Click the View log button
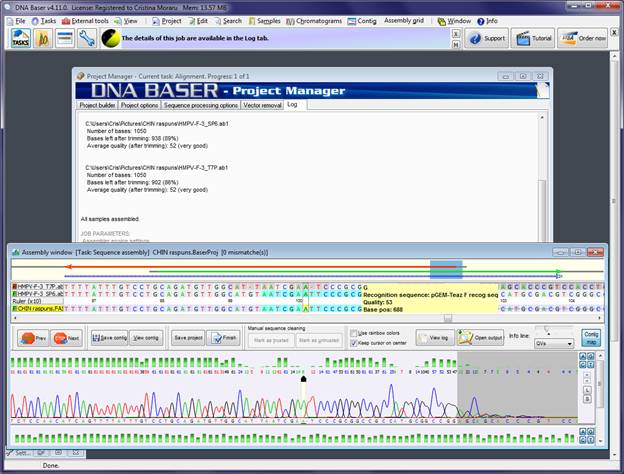The width and height of the screenshot is (624, 474). coord(435,338)
